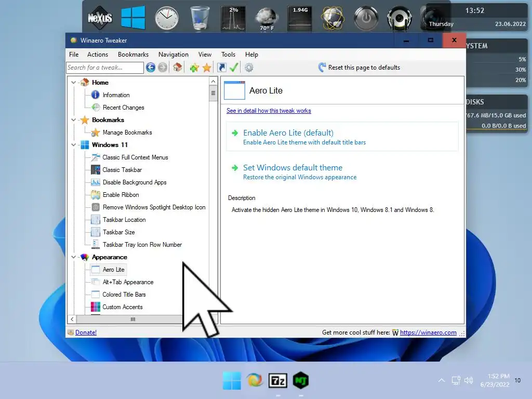Click the horizontal scrollbar left arrow
The image size is (532, 399).
tap(72, 320)
